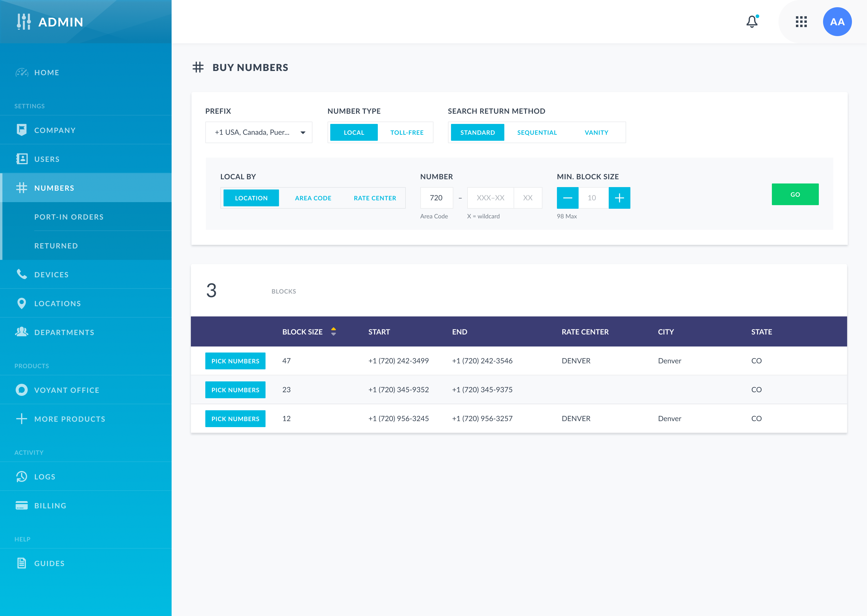Click the AA user avatar
This screenshot has width=867, height=616.
[837, 22]
